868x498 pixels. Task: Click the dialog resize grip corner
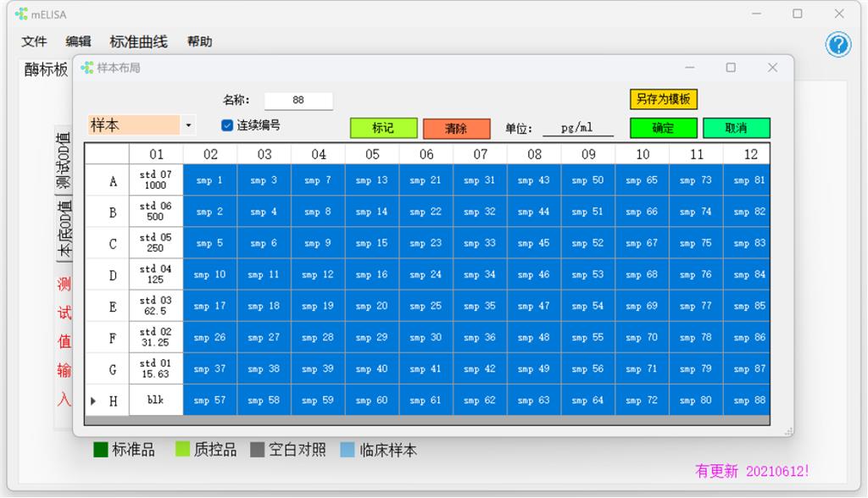(788, 431)
